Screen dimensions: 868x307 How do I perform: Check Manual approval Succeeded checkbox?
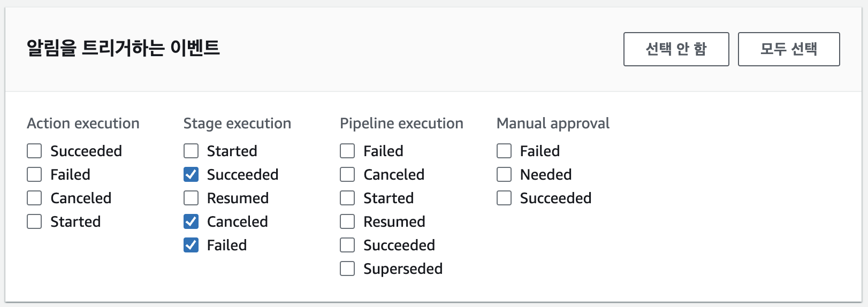[x=504, y=198]
